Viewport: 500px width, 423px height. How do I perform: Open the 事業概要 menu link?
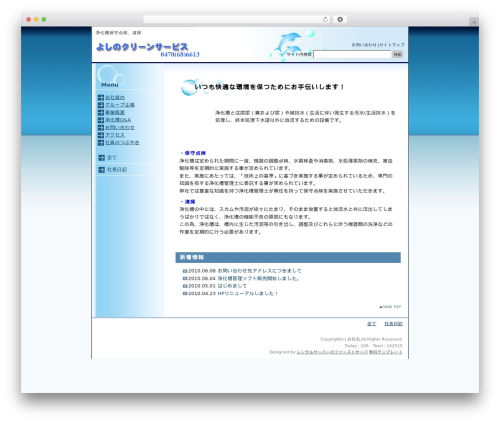coord(115,113)
